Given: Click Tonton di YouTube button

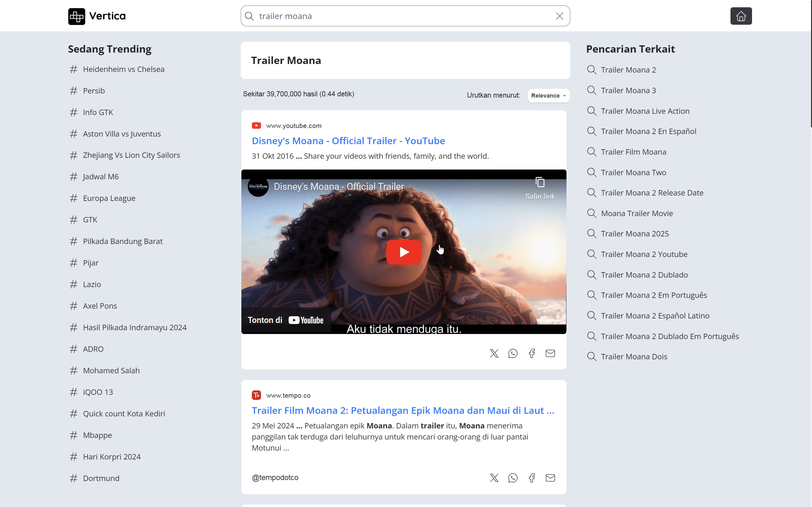Looking at the screenshot, I should [286, 320].
